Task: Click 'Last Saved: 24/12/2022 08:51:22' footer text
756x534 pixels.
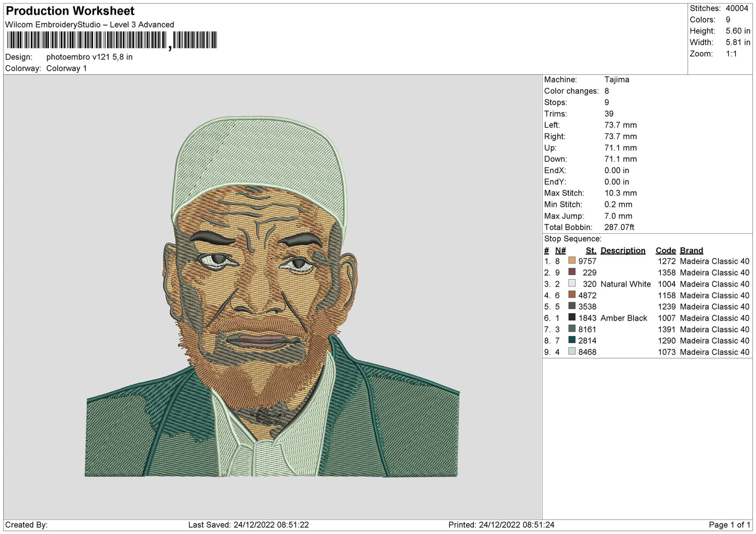Action: [249, 525]
